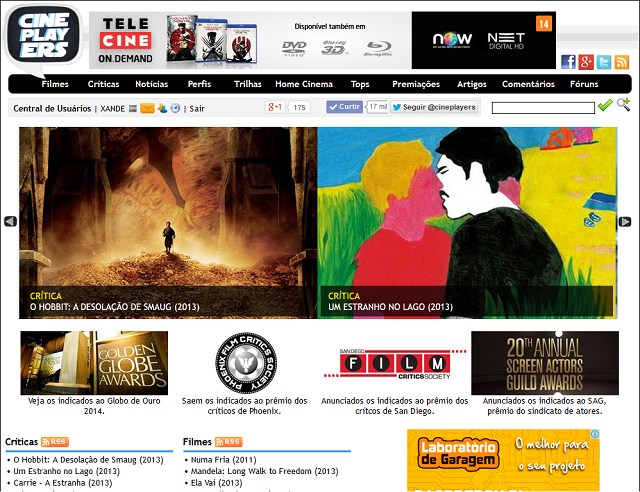Open Phoenix critics nominees caption link
Viewport: 640px width, 492px height.
click(244, 406)
